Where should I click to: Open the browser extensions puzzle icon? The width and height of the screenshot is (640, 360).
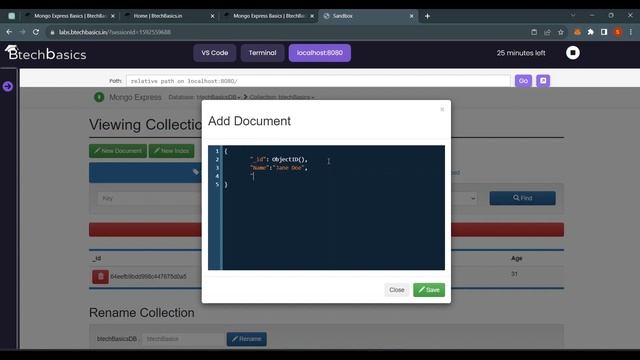590,32
